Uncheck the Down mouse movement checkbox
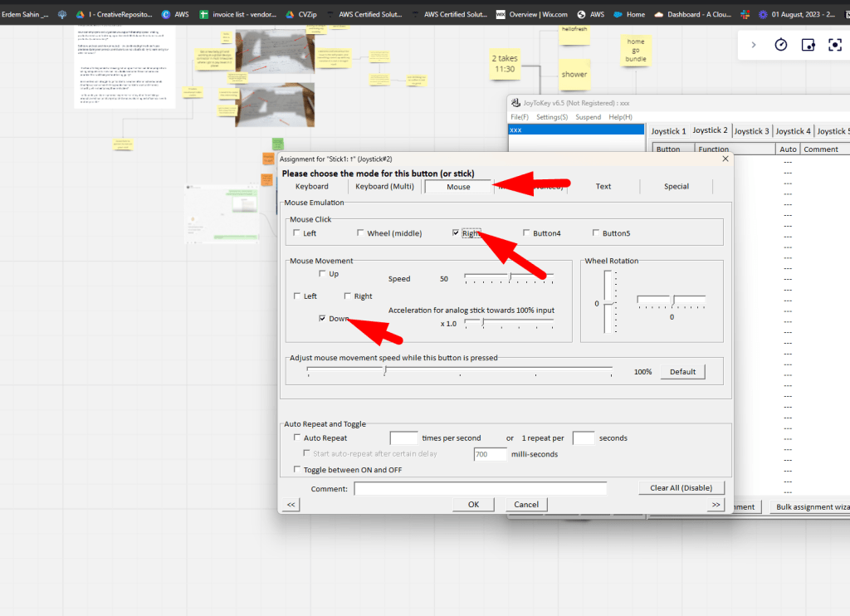The height and width of the screenshot is (616, 850). (x=322, y=318)
